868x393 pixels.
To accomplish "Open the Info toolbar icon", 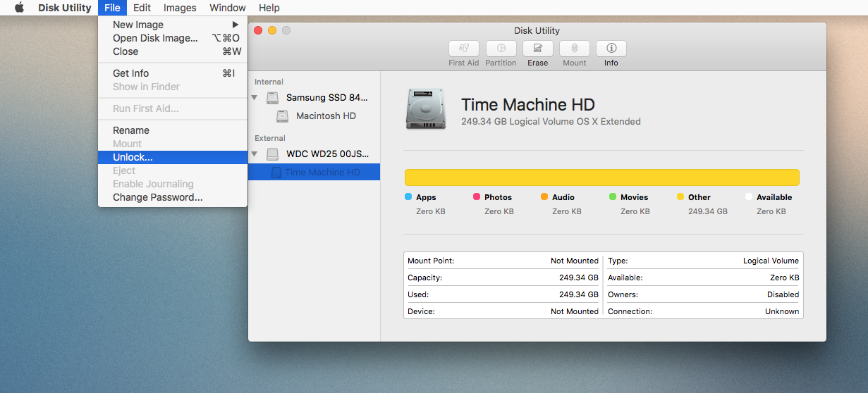I will [x=611, y=49].
